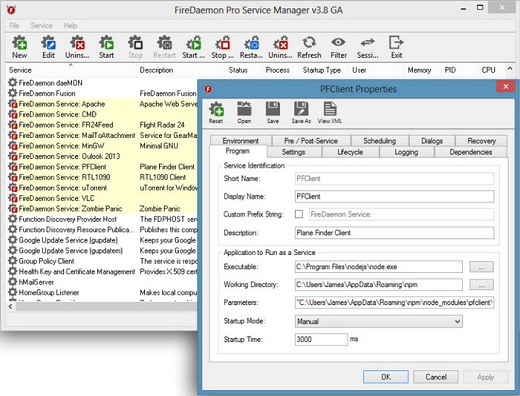Click the OK button
The height and width of the screenshot is (396, 520).
(386, 377)
